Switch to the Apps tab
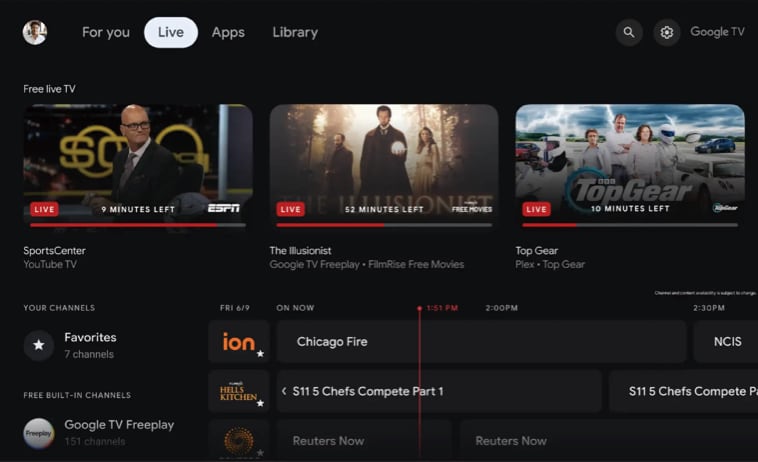 coord(228,32)
